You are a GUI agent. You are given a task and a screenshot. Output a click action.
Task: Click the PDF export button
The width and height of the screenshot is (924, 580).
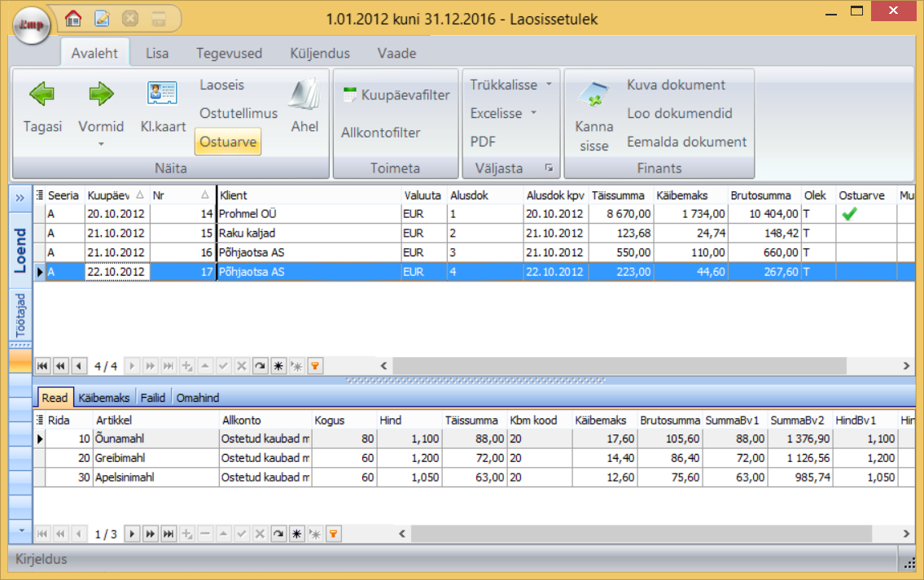pos(483,142)
